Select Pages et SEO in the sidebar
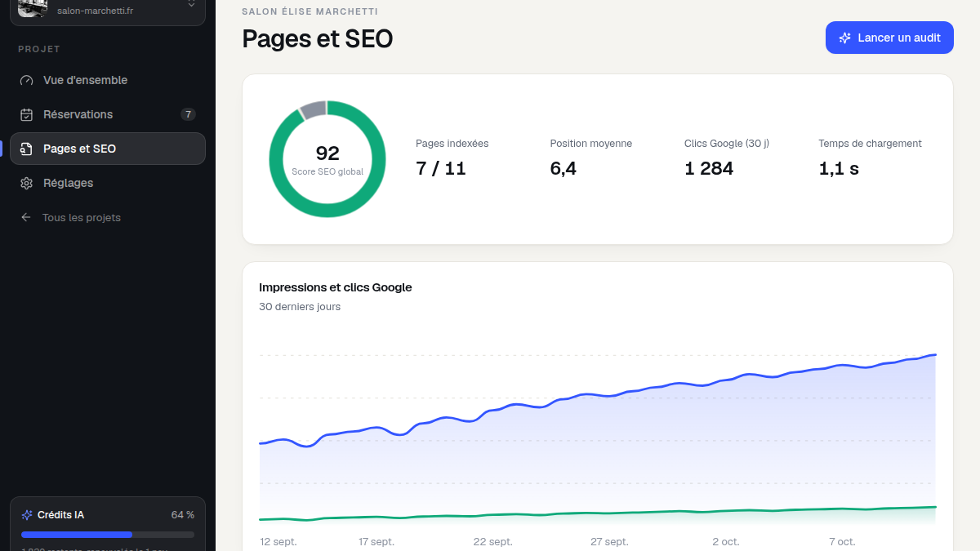 coord(108,149)
